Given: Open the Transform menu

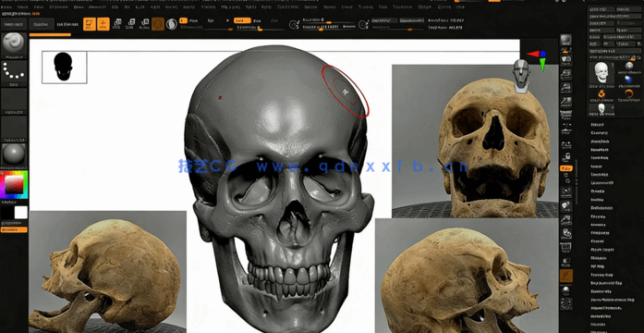Looking at the screenshot, I should tap(402, 7).
